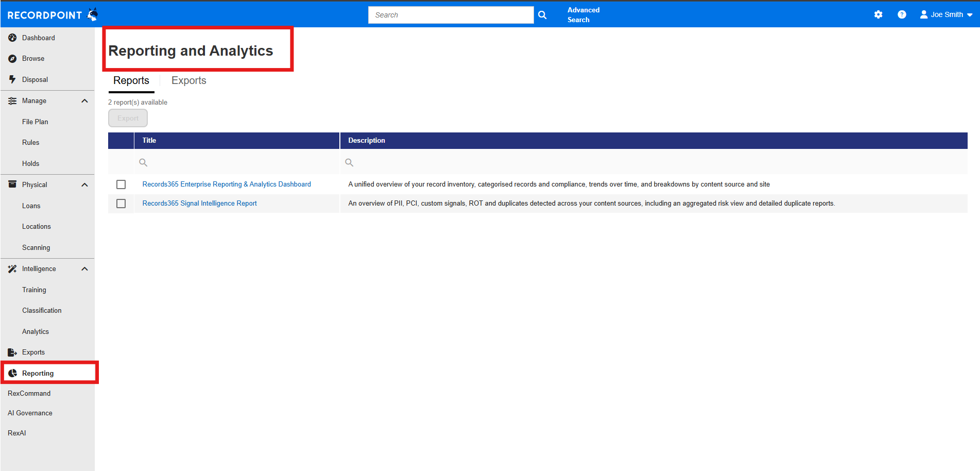Viewport: 980px width, 471px height.
Task: Collapse the Manage section chevron
Action: pyautogui.click(x=84, y=101)
